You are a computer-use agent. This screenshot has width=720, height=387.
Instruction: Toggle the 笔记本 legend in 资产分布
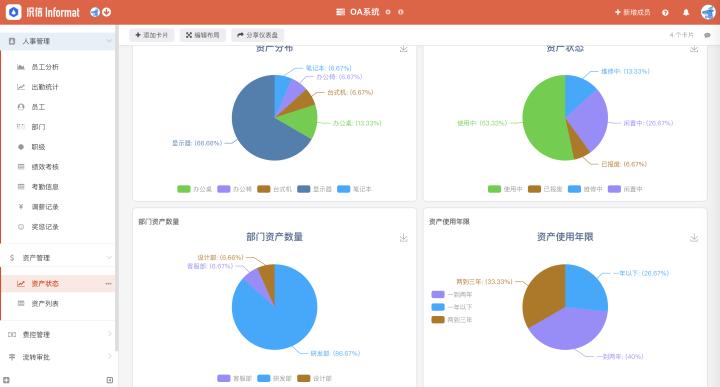tap(354, 189)
